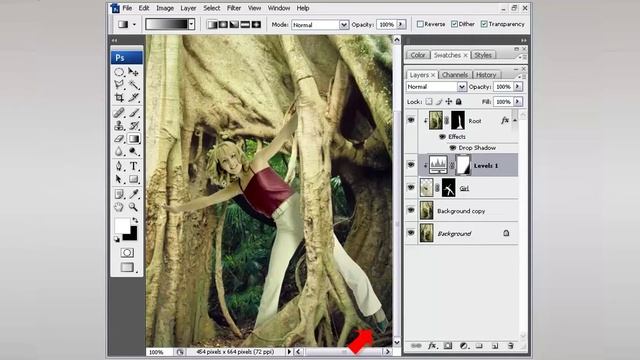640x360 pixels.
Task: Select the Eyedropper tool
Action: coord(133,194)
